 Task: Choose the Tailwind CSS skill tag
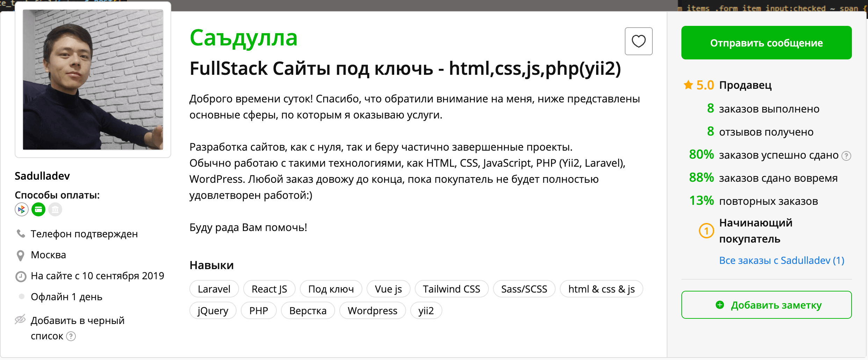click(x=451, y=289)
